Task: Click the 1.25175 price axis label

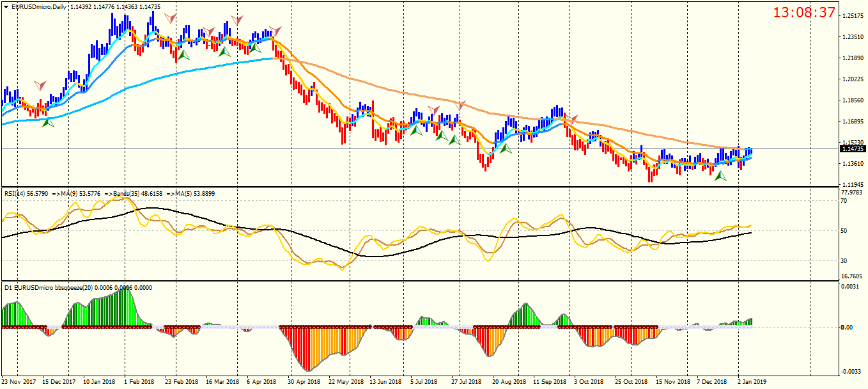Action: point(854,16)
